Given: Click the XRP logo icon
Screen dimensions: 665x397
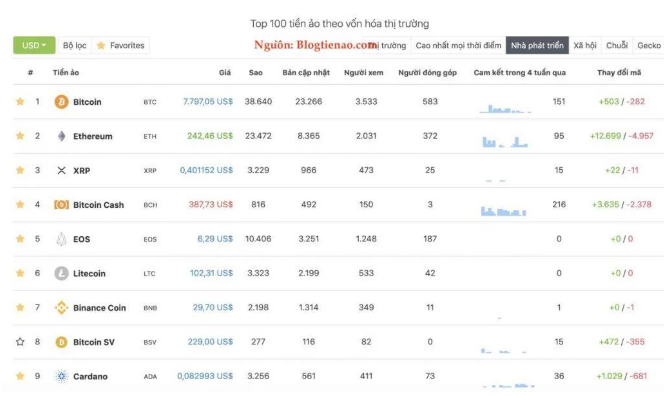Looking at the screenshot, I should coord(61,171).
